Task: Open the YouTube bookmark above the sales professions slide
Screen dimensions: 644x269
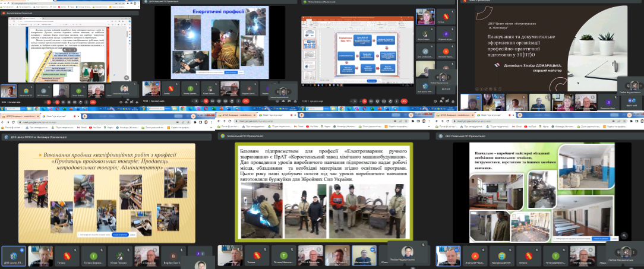Action: 94,127
